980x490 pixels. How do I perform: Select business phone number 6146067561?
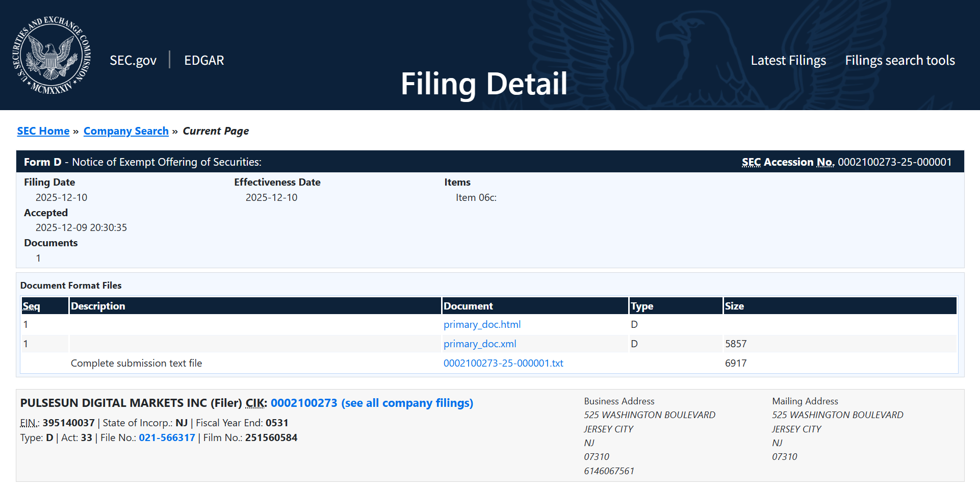609,471
